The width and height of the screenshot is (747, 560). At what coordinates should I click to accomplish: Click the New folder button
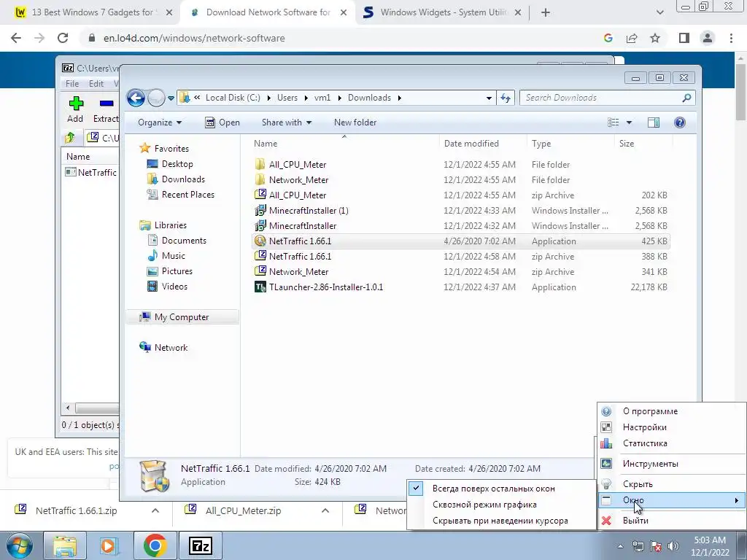[x=355, y=122]
